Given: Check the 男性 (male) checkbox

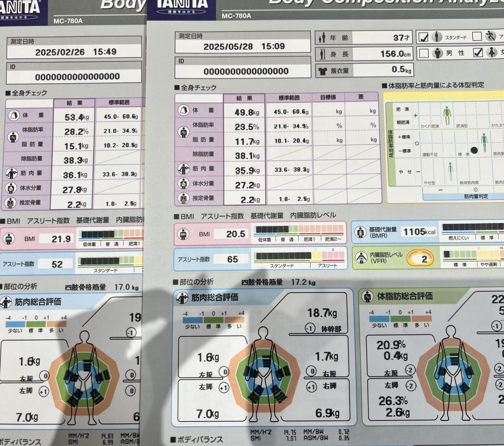Looking at the screenshot, I should pyautogui.click(x=423, y=53).
